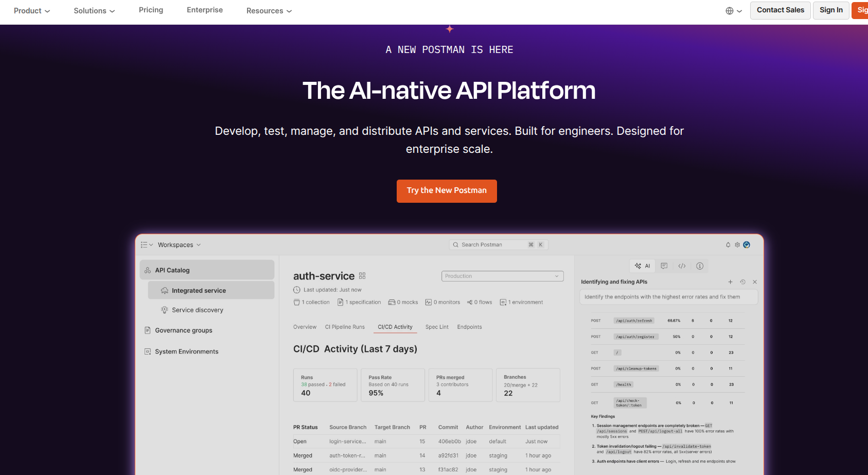Switch to the Overview tab

coord(305,327)
